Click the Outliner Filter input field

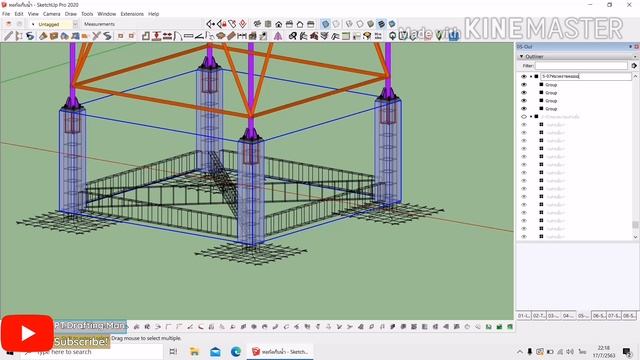581,65
